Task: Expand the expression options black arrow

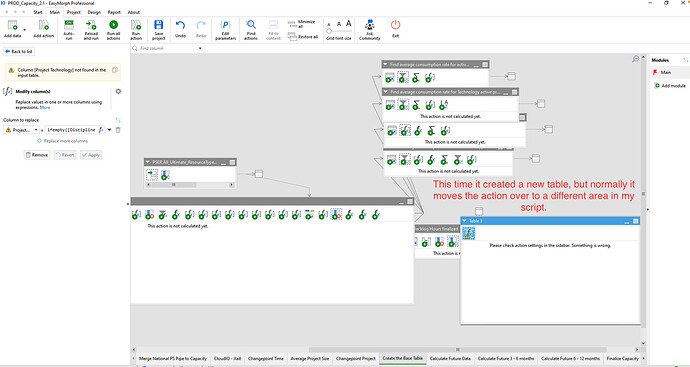Action: pos(110,130)
